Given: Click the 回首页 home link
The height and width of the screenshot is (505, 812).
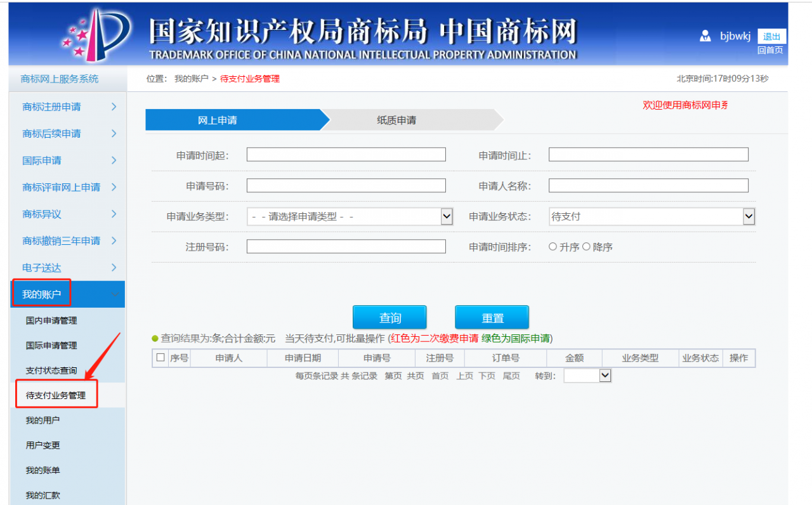Looking at the screenshot, I should tap(771, 49).
